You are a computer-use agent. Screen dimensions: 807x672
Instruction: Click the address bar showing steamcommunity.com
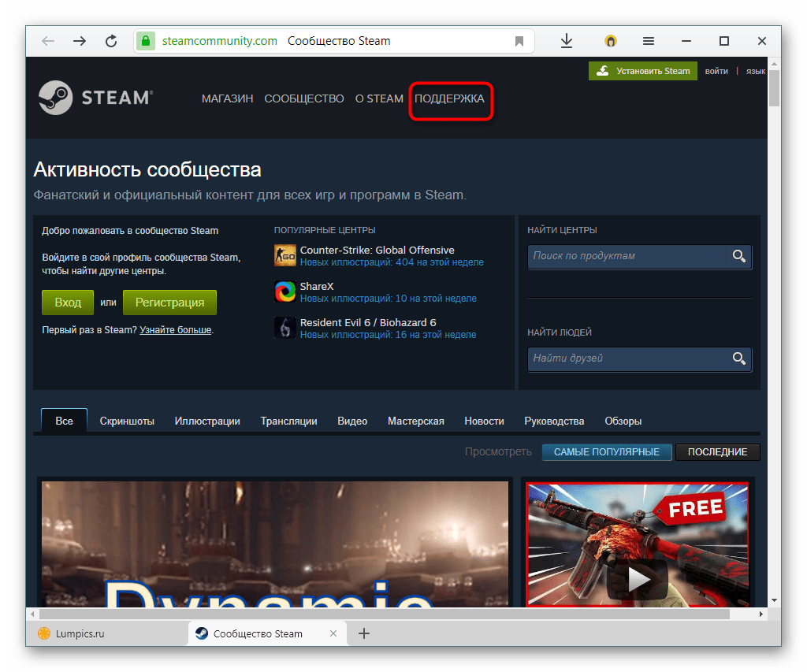point(334,41)
